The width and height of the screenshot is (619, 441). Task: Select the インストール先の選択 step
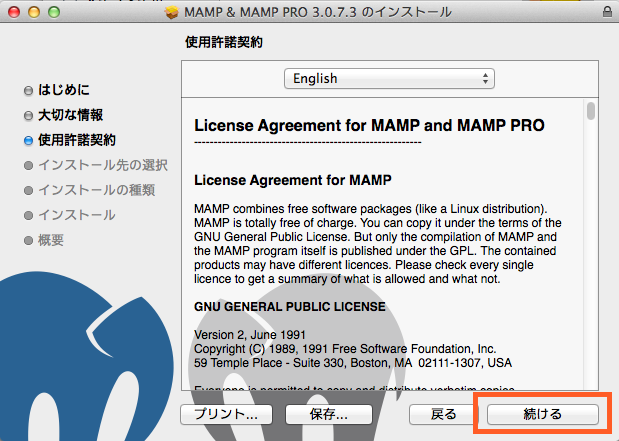[x=102, y=165]
